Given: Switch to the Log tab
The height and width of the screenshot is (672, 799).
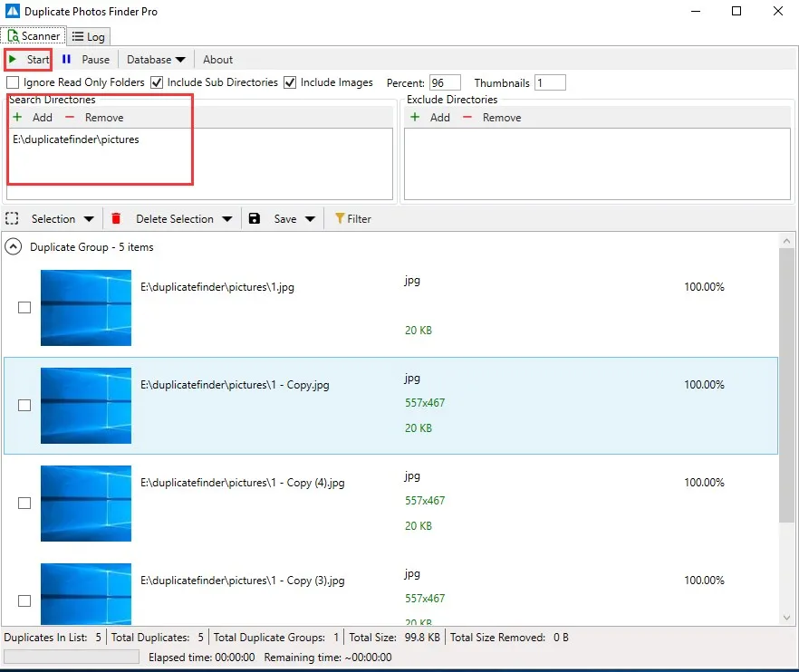Looking at the screenshot, I should point(88,36).
